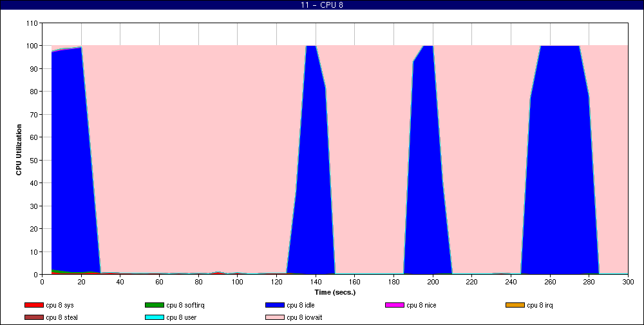Viewport: 644px width, 325px height.
Task: Click the y-axis tick value 30
Action: 35,206
